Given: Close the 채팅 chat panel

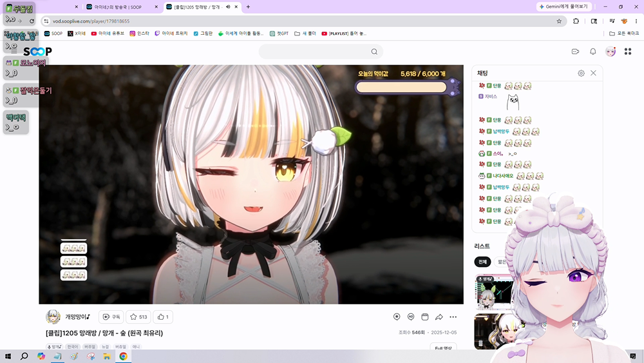Looking at the screenshot, I should click(x=594, y=73).
